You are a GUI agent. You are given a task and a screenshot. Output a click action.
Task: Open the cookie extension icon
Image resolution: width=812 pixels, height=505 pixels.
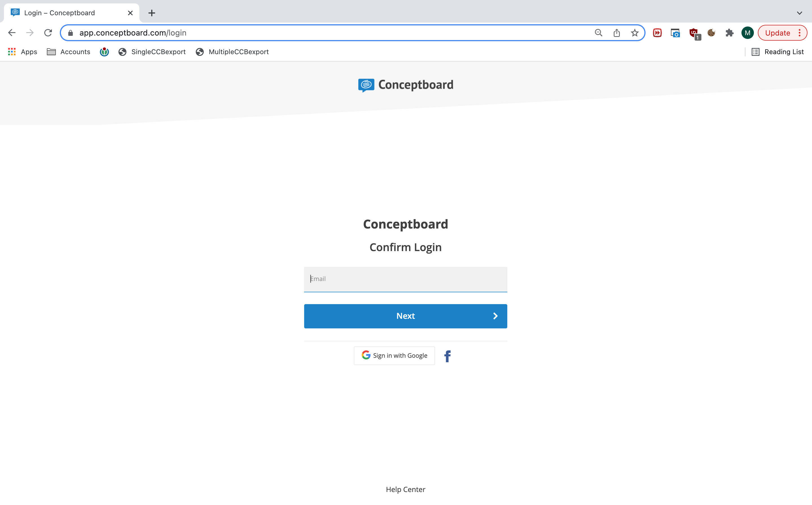712,33
